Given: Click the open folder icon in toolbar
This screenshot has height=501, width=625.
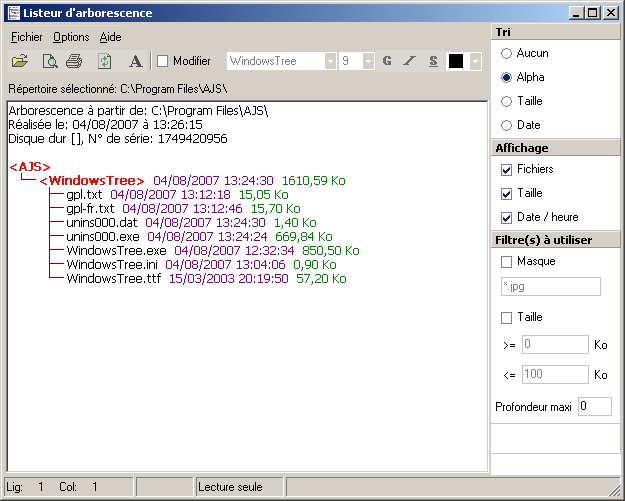Looking at the screenshot, I should coord(21,61).
